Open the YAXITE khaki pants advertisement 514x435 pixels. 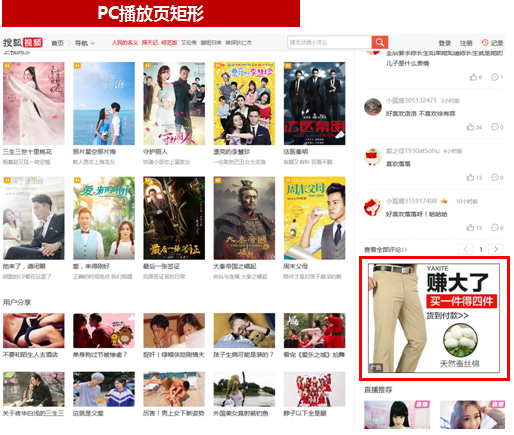(434, 318)
